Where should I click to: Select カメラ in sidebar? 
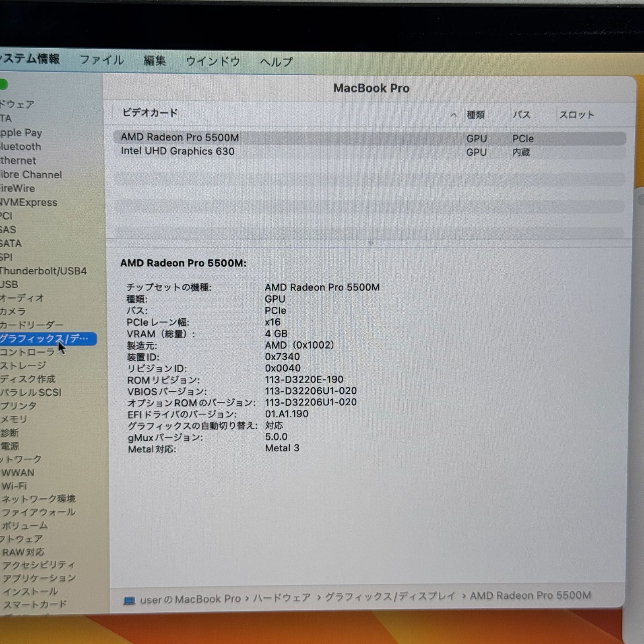13,312
